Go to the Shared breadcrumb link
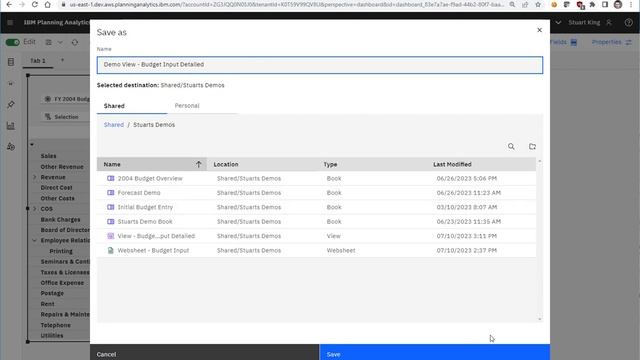The image size is (640, 360). tap(113, 125)
